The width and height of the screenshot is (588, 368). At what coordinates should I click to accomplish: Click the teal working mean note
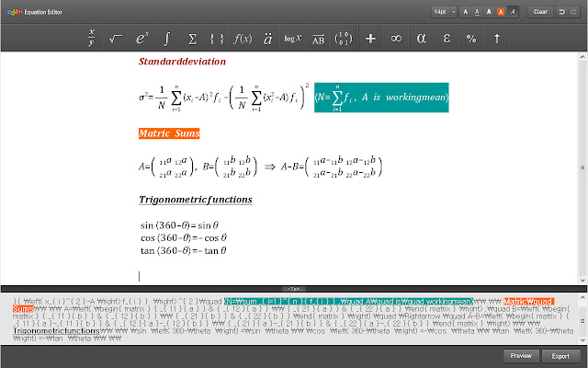(381, 98)
